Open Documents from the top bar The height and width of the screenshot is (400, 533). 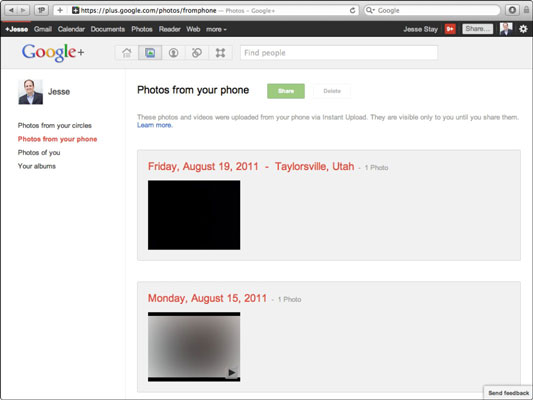click(x=108, y=29)
